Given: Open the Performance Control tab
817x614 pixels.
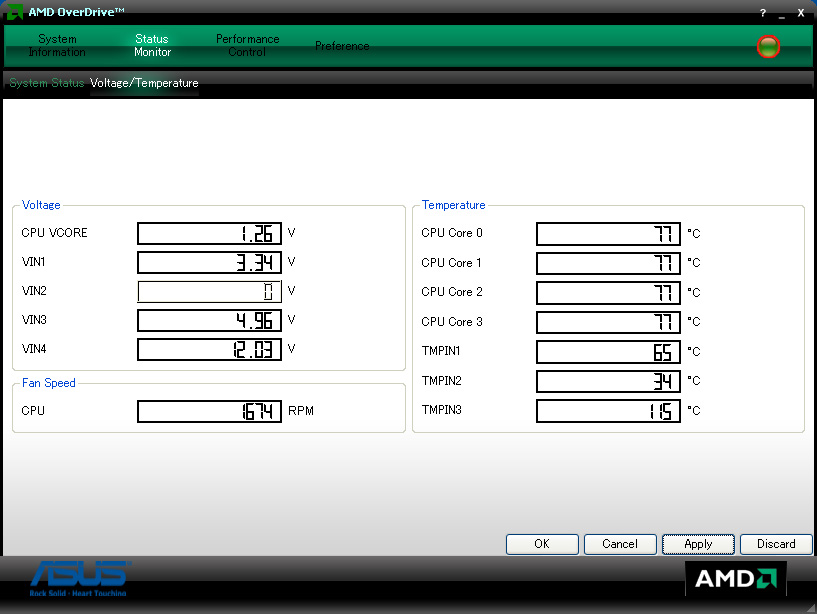Looking at the screenshot, I should pyautogui.click(x=247, y=46).
